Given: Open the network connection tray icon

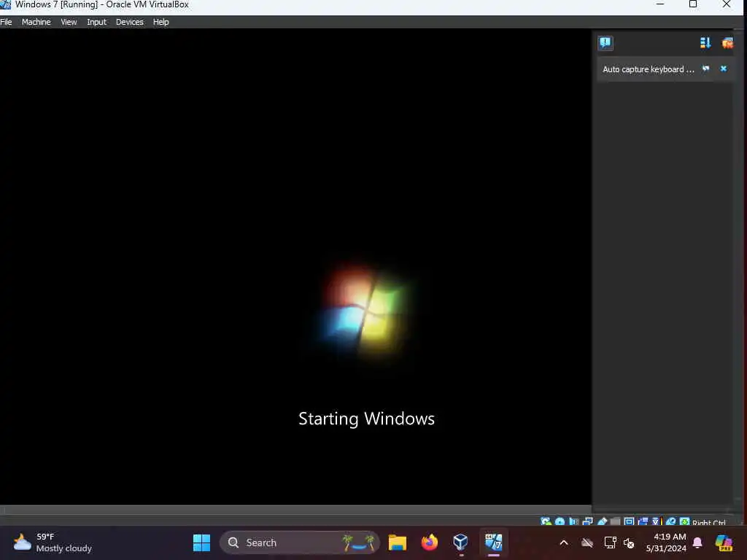Looking at the screenshot, I should pyautogui.click(x=610, y=542).
